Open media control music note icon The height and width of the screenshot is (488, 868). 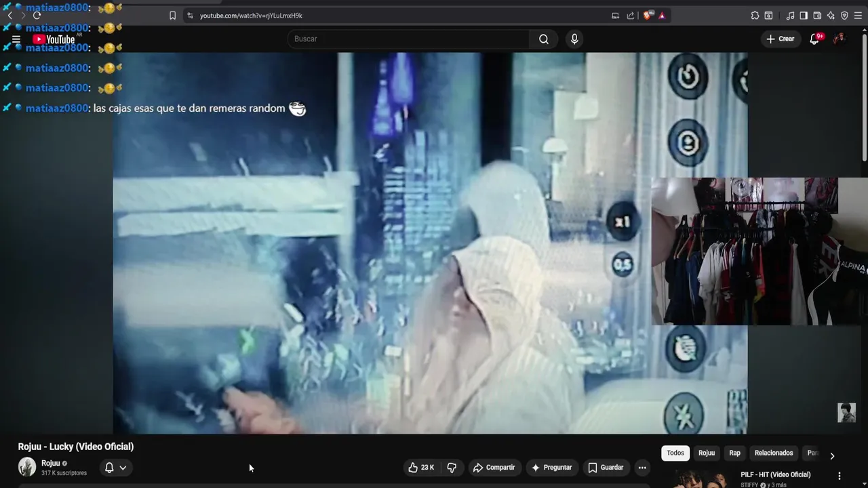pos(790,16)
